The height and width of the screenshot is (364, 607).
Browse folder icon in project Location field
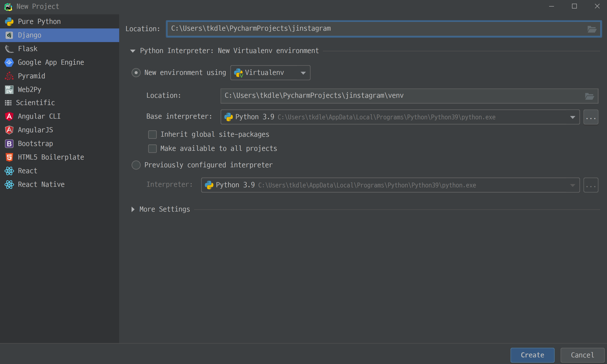point(591,29)
